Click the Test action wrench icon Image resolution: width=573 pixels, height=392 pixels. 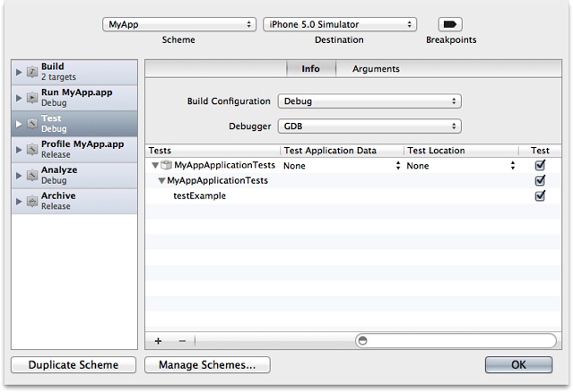coord(32,124)
